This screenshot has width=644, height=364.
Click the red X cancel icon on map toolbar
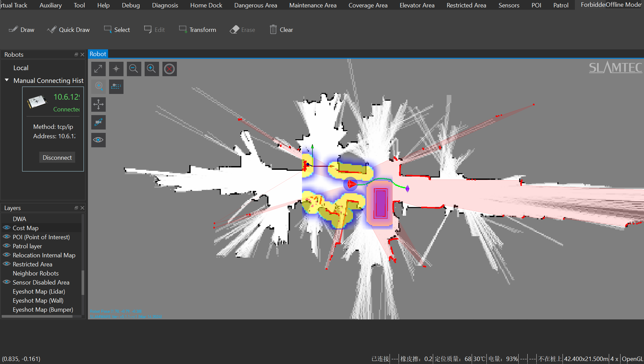pos(169,69)
